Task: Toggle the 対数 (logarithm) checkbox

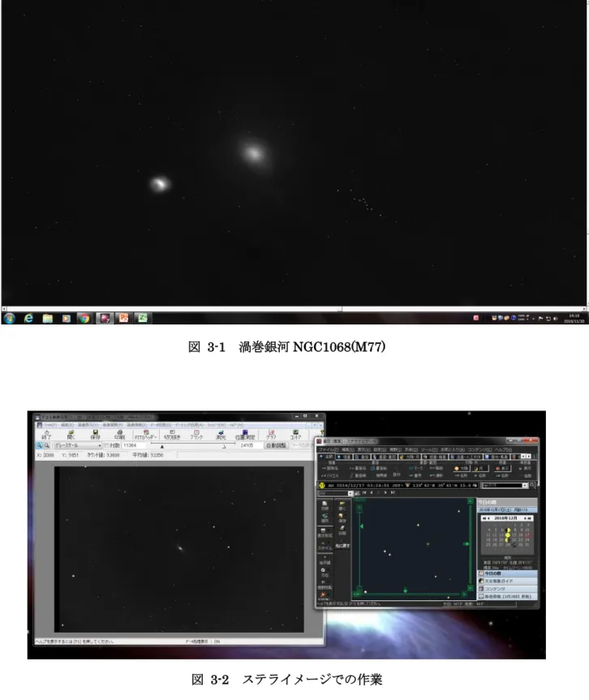Action: pyautogui.click(x=107, y=445)
